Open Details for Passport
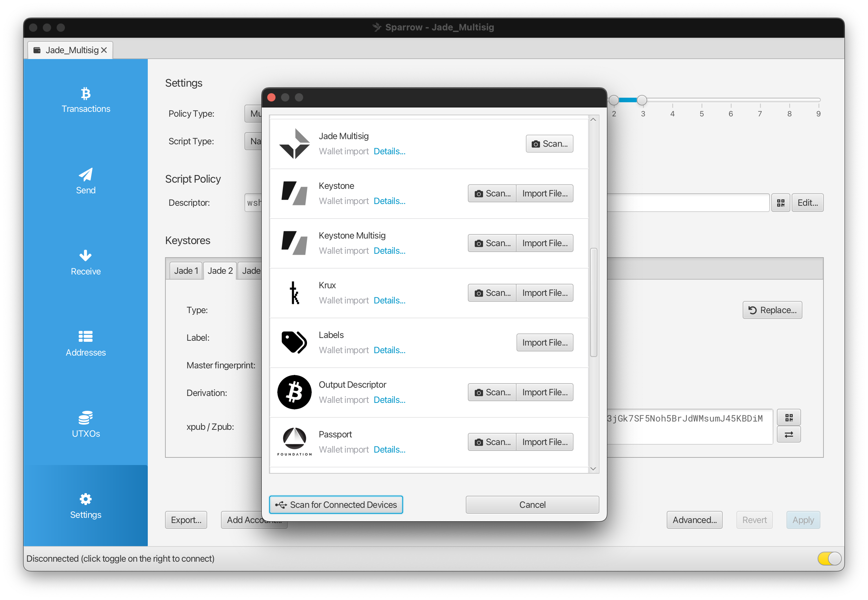Image resolution: width=868 pixels, height=600 pixels. click(389, 449)
